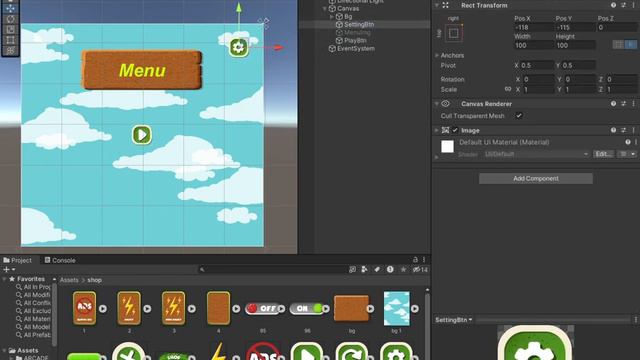This screenshot has height=360, width=640.
Task: Switch to the Console tab
Action: point(60,260)
